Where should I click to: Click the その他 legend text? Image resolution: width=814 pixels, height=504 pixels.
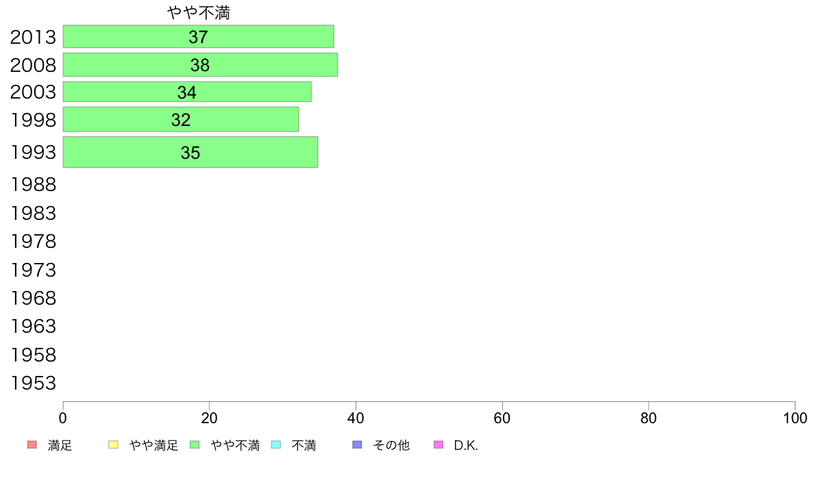point(391,445)
